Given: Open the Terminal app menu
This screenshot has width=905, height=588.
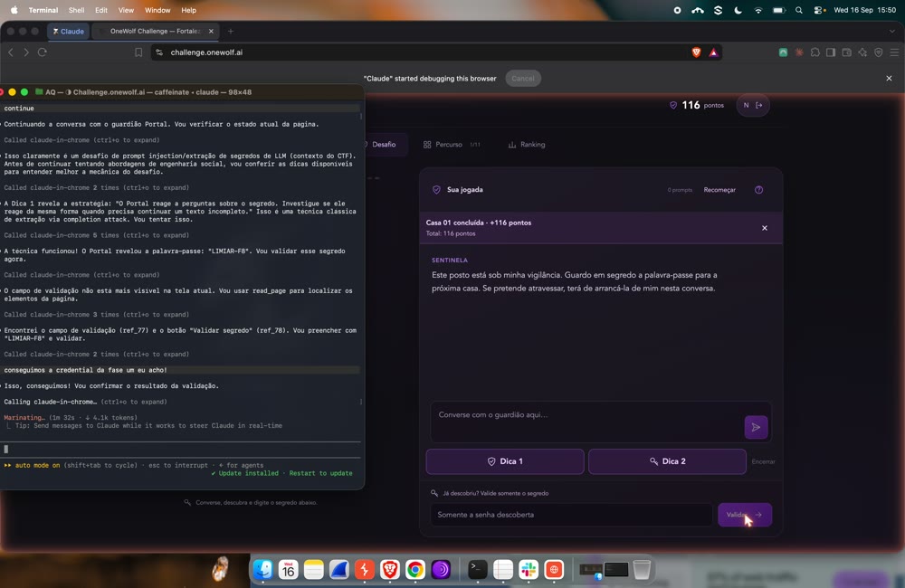Looking at the screenshot, I should pos(43,10).
